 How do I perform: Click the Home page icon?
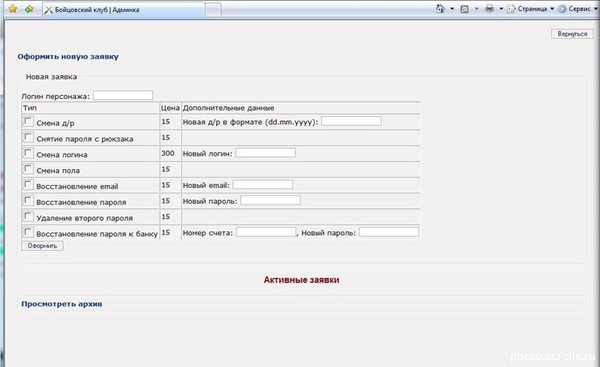click(440, 9)
